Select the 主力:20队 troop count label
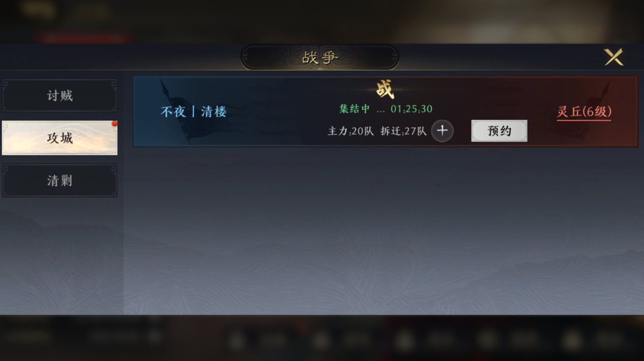 pyautogui.click(x=350, y=131)
